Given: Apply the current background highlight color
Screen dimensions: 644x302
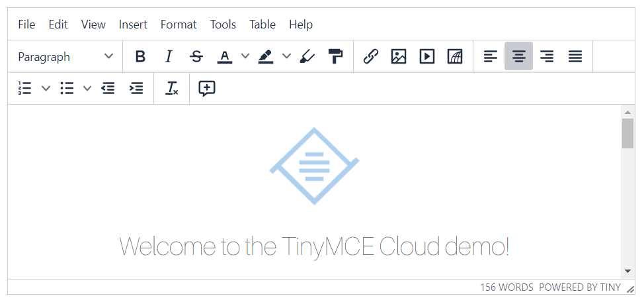Looking at the screenshot, I should coord(266,56).
